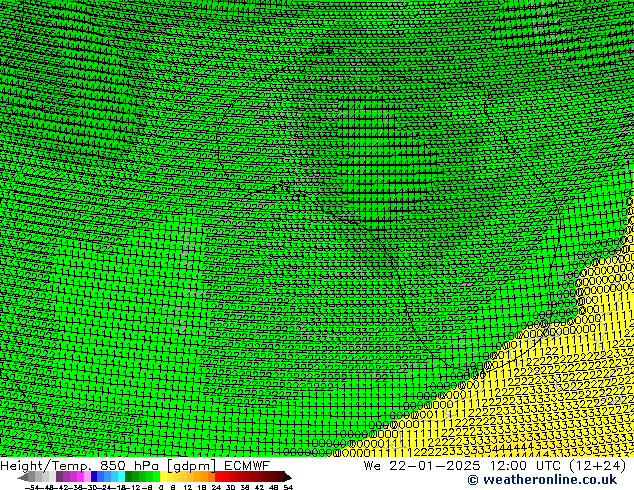Click the '-54' label on the legend scale
Viewport: 634px width, 490px height.
(x=32, y=487)
